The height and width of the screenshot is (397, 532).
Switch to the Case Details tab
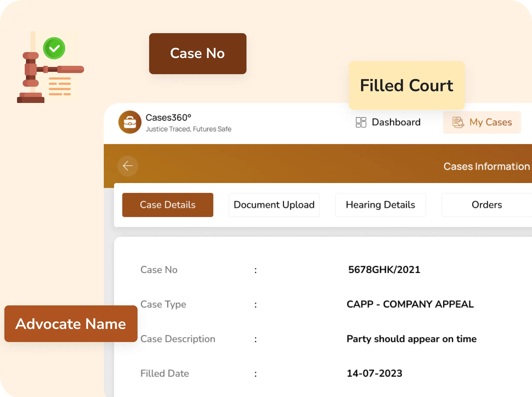tap(168, 205)
